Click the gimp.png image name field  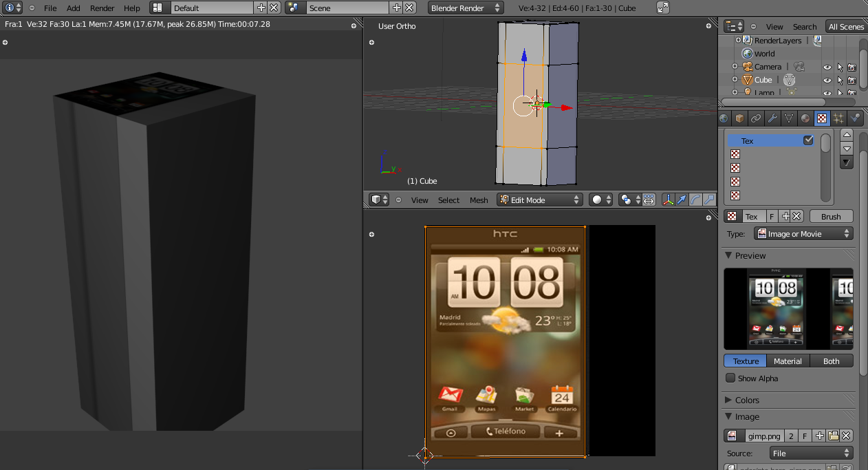coord(763,436)
